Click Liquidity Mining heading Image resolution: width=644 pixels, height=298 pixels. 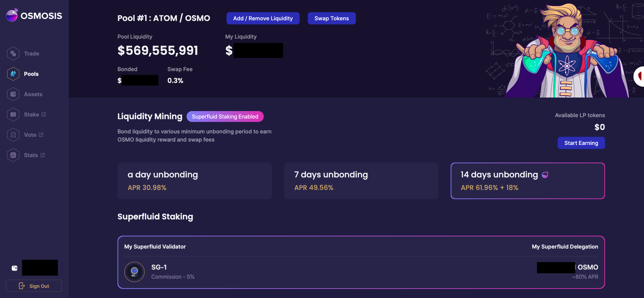(150, 116)
